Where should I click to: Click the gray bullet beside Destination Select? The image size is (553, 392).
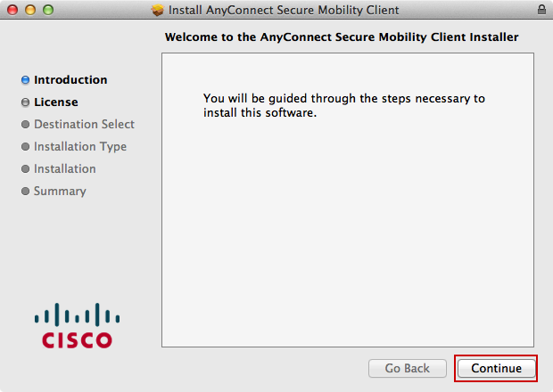click(x=26, y=125)
